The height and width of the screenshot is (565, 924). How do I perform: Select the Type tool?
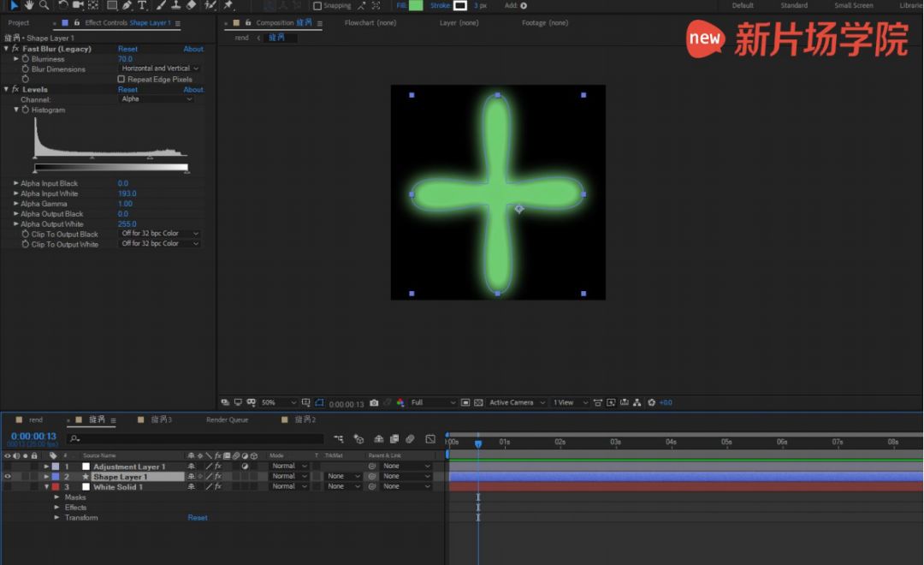143,5
